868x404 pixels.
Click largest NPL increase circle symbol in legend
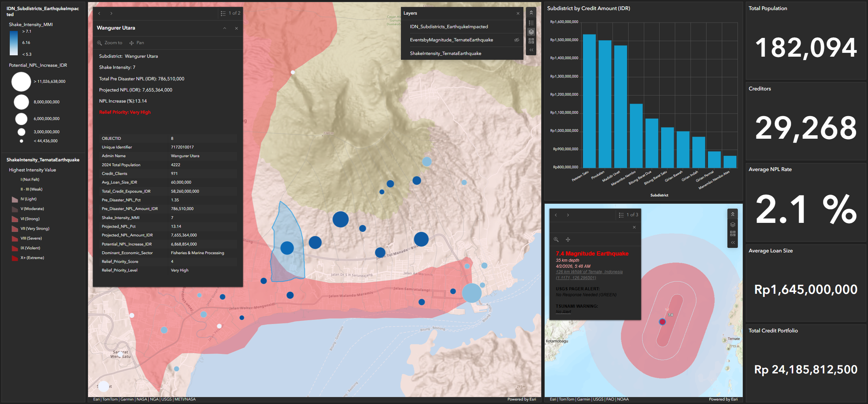coord(21,82)
